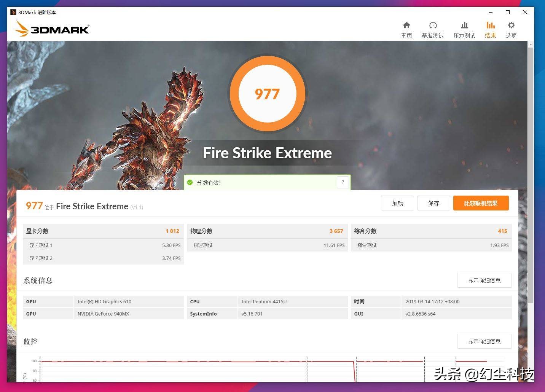Click the 物理分数 header label

[x=201, y=231]
